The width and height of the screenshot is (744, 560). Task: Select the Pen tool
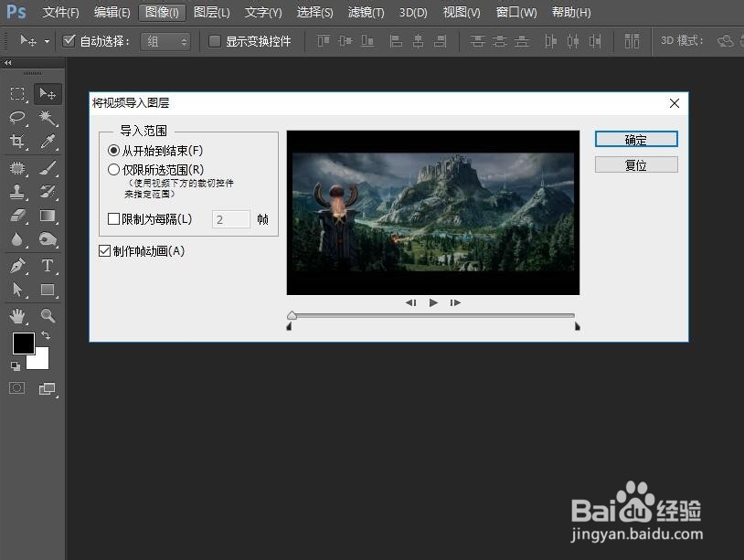pos(17,266)
